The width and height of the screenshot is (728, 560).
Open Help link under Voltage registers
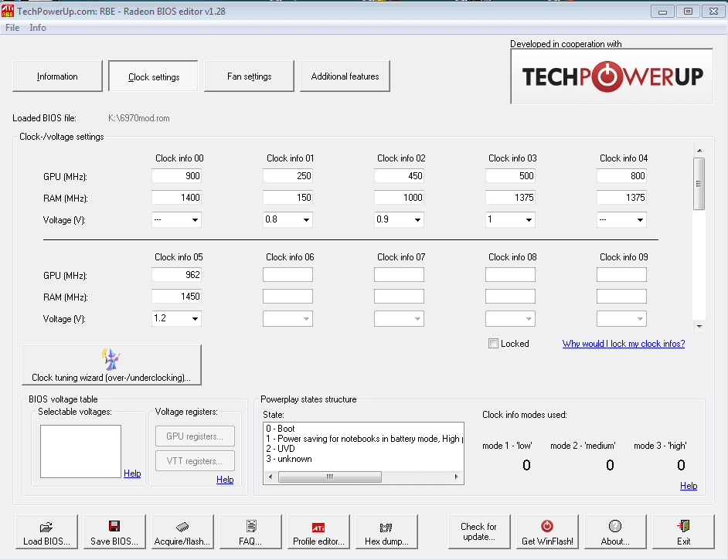tap(225, 480)
